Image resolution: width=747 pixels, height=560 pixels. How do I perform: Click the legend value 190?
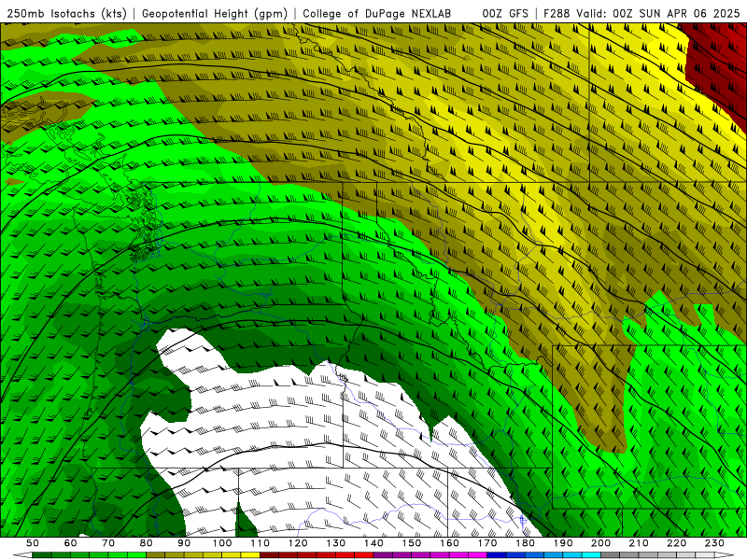pyautogui.click(x=563, y=543)
